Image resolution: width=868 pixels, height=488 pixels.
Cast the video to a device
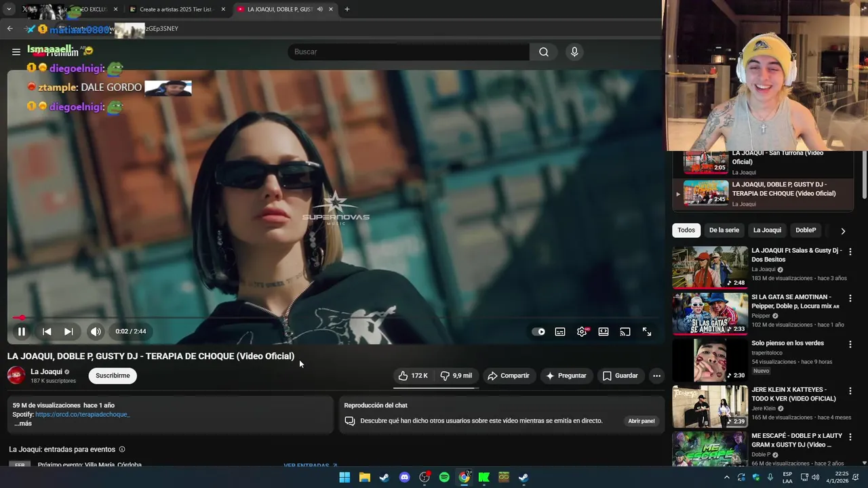point(625,331)
